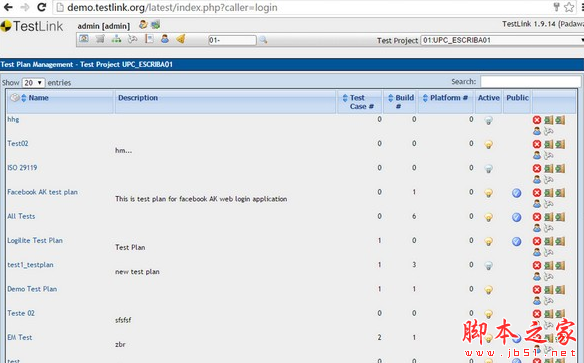Sort table by Name column arrows

[x=24, y=98]
